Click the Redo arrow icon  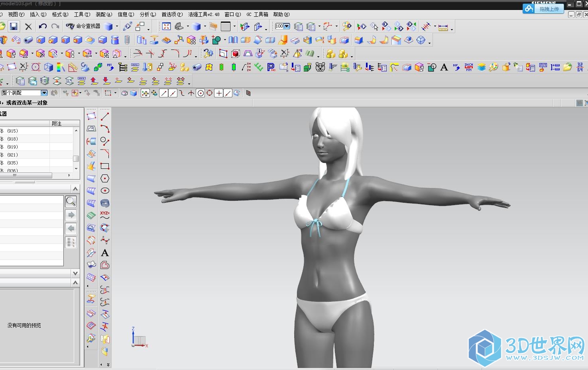click(x=55, y=27)
